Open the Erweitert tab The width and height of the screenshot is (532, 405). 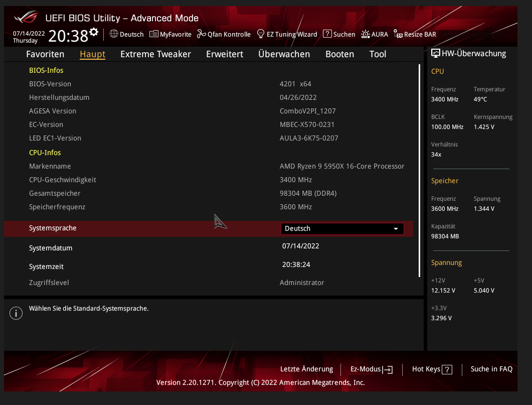[x=225, y=54]
